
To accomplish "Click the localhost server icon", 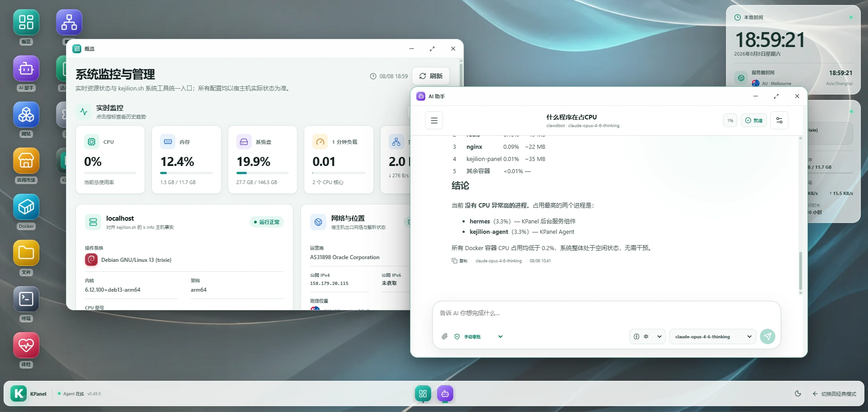I will 93,222.
